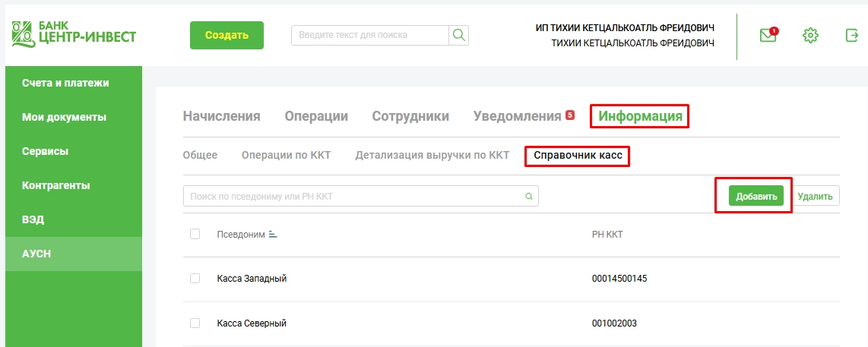
Task: Click the red notification badge on Уведомления
Action: (570, 115)
